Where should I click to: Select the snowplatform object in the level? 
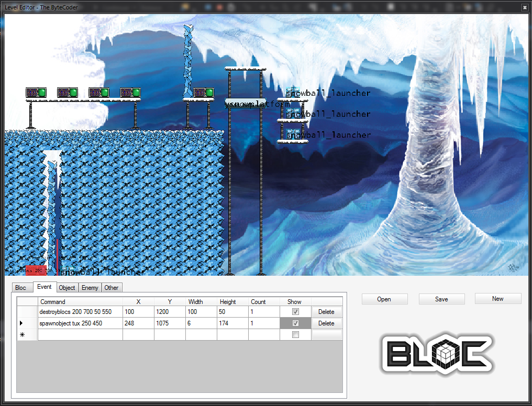[x=246, y=103]
